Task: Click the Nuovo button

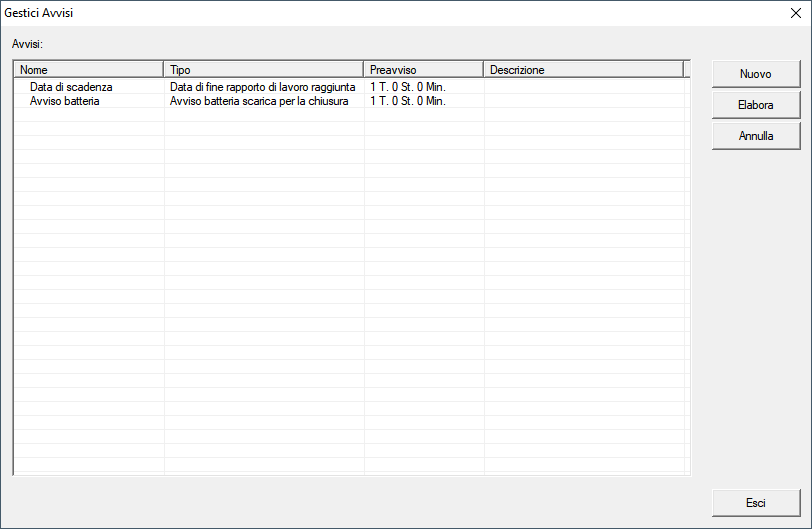Action: click(x=755, y=74)
